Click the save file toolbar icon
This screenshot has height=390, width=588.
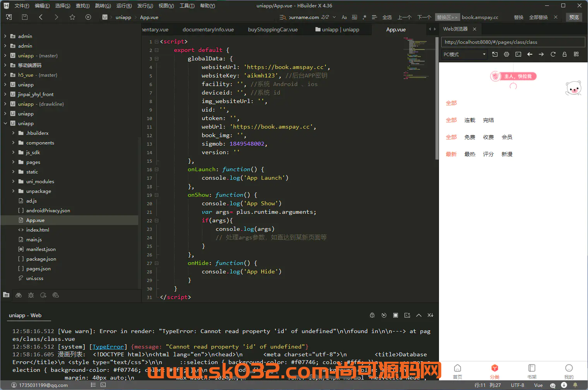[25, 17]
